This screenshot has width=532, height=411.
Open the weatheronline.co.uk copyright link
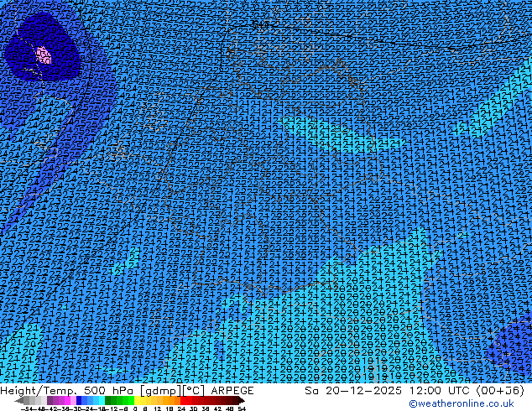coord(461,403)
